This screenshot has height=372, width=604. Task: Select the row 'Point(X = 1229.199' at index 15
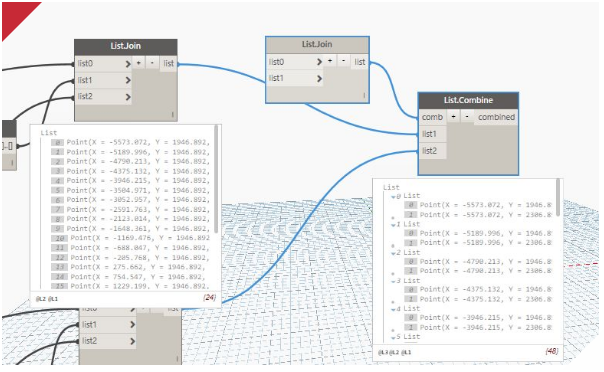131,286
